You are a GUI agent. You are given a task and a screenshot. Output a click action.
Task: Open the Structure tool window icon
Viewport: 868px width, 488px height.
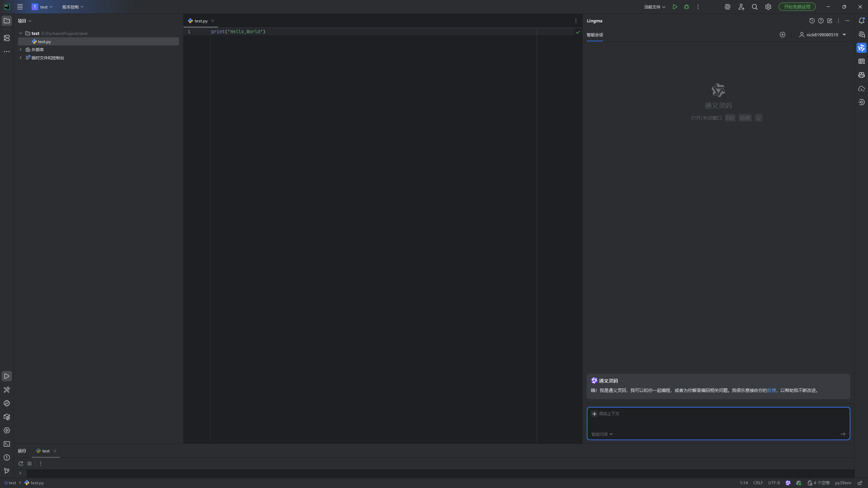(x=7, y=38)
